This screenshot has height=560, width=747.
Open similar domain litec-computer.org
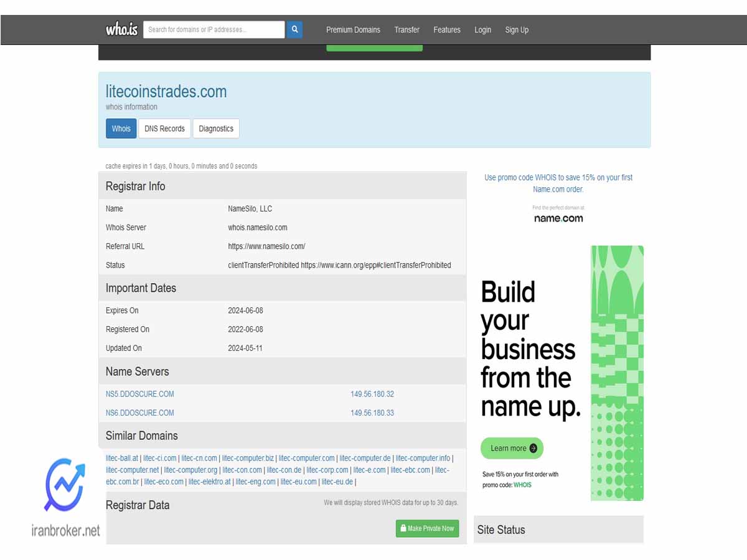coord(191,470)
